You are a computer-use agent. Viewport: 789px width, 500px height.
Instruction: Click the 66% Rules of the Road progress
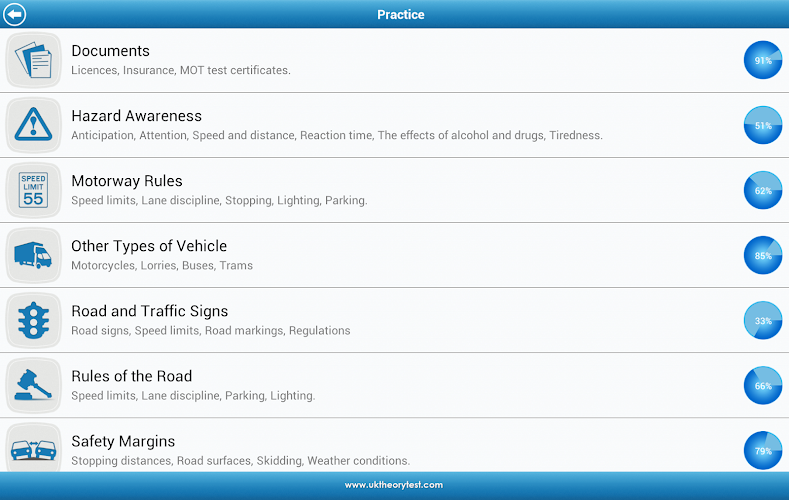pos(763,385)
